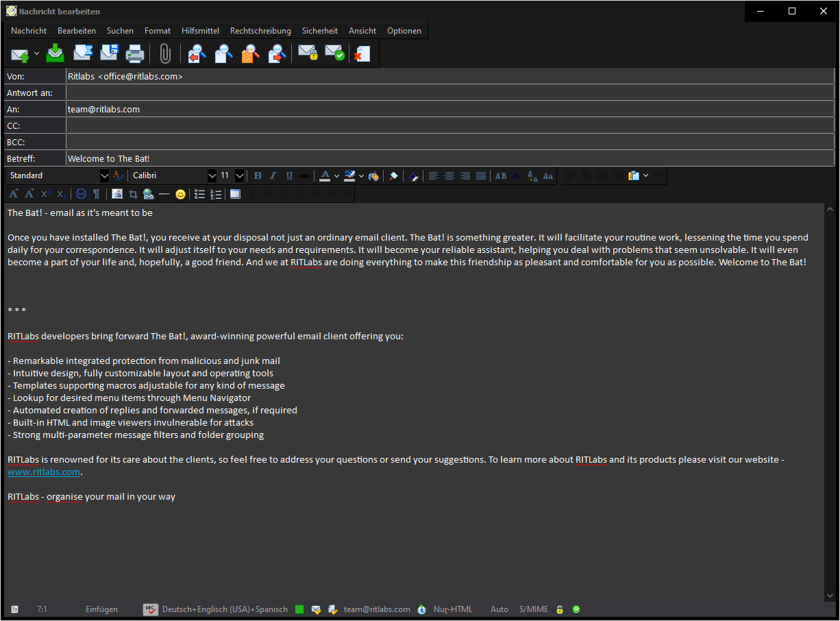Click the font dialog icon beside Standard
This screenshot has width=840, height=621.
point(118,175)
